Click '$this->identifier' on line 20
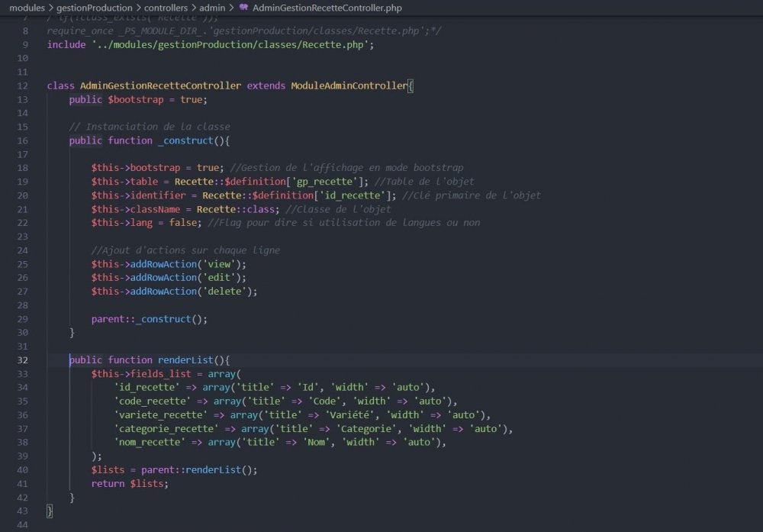Image resolution: width=763 pixels, height=532 pixels. click(x=138, y=195)
